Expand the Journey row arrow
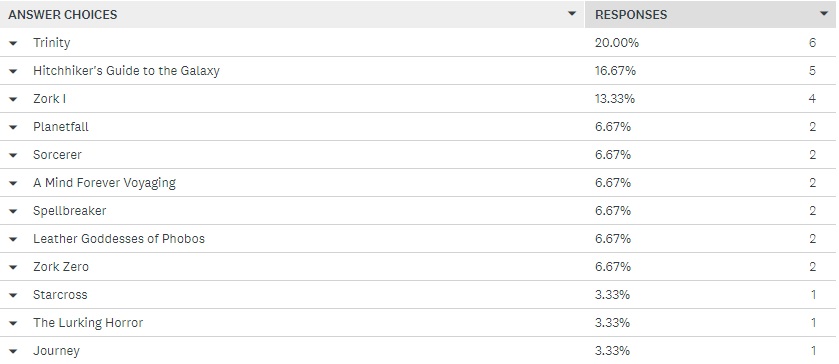 tap(13, 351)
